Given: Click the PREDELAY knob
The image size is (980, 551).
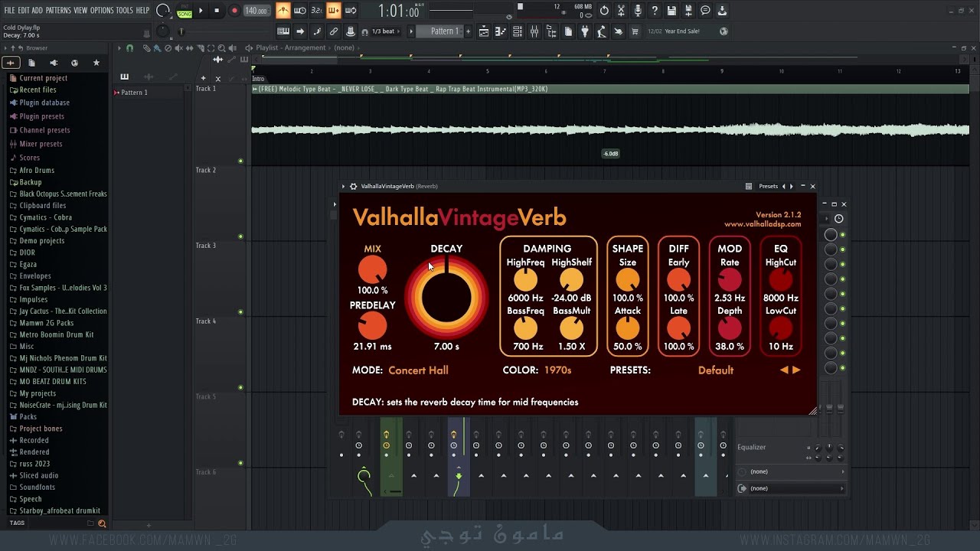Looking at the screenshot, I should pyautogui.click(x=372, y=326).
